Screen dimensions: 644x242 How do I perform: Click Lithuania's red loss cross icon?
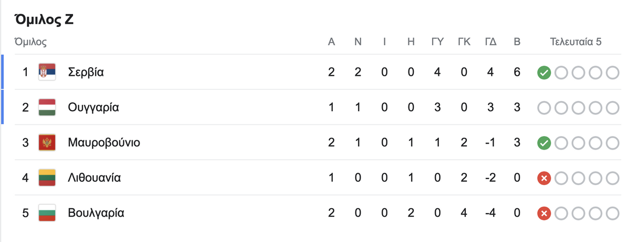[544, 179]
